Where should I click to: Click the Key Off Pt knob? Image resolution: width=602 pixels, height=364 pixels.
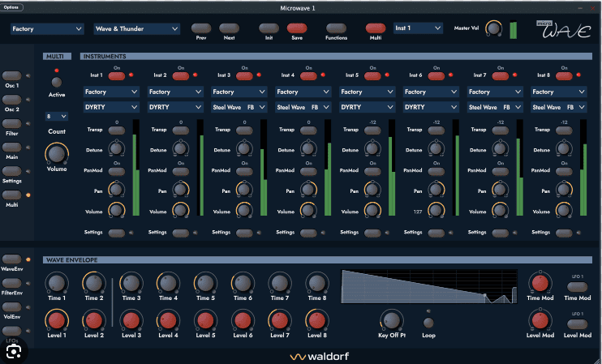392,320
